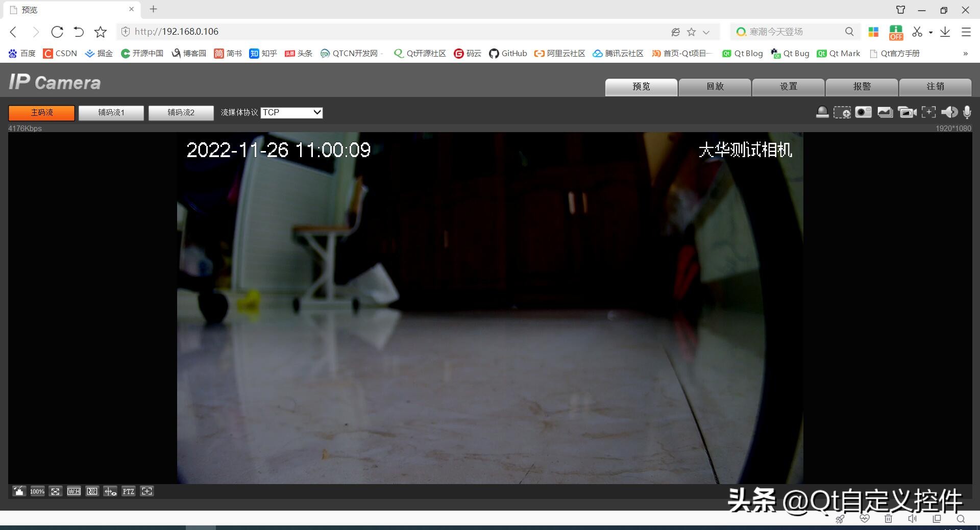Expand the browser address bar favorites dropdown
Image resolution: width=980 pixels, height=530 pixels.
[x=706, y=32]
